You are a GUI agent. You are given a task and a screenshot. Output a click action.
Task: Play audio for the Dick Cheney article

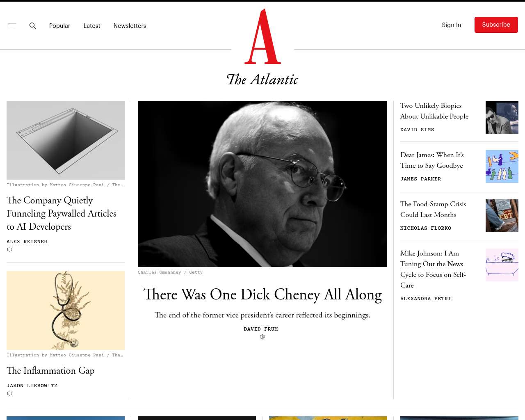262,337
